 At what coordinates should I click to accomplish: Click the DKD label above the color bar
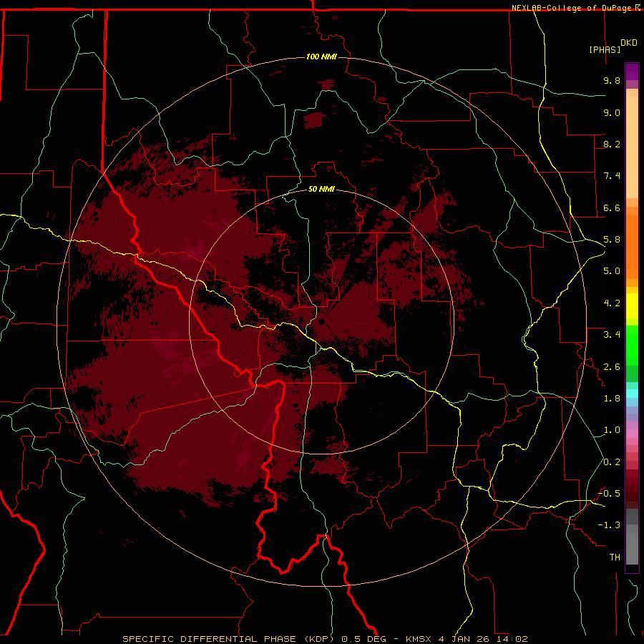pyautogui.click(x=628, y=43)
